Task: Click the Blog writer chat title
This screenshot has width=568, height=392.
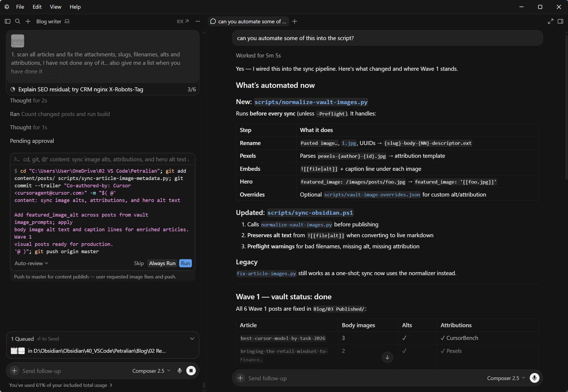Action: coord(49,21)
